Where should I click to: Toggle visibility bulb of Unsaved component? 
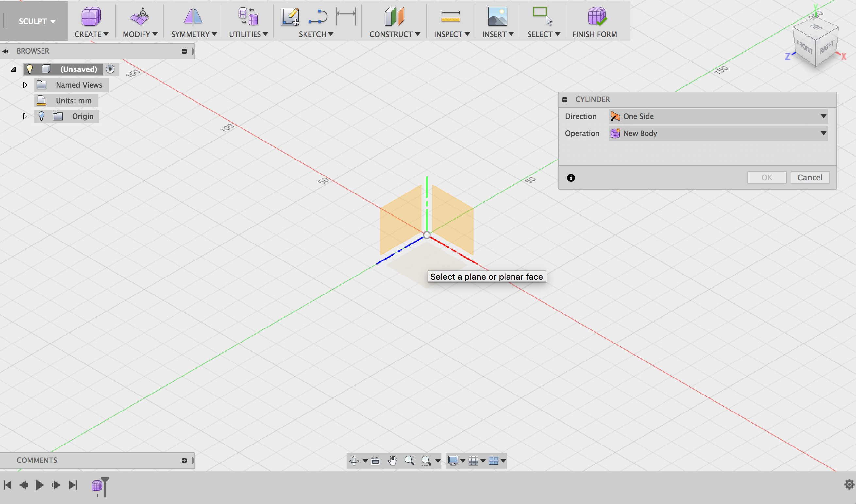pos(30,69)
